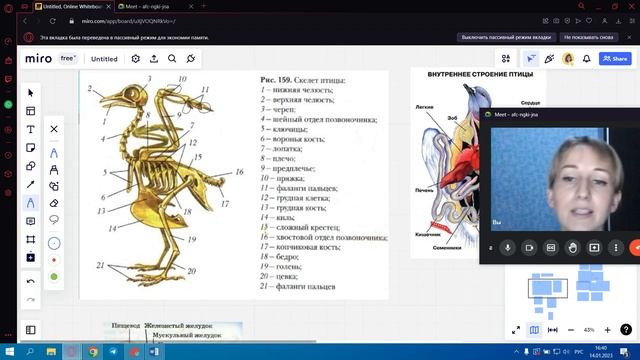The height and width of the screenshot is (360, 640).
Task: Select the Miro cursor select tool
Action: [31, 93]
